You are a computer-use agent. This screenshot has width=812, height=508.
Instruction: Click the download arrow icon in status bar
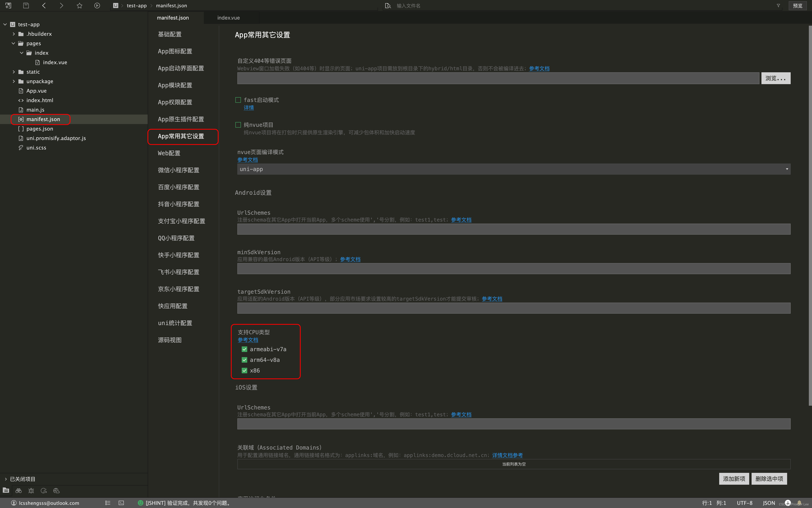point(788,503)
